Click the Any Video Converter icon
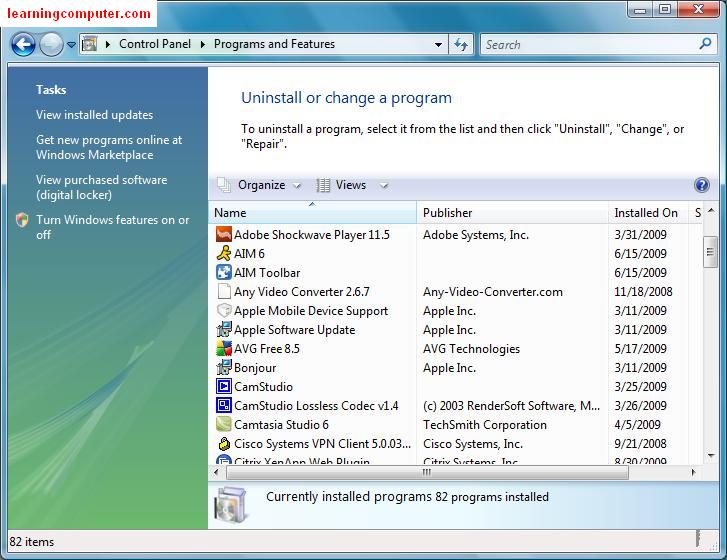The image size is (727, 560). coord(224,292)
